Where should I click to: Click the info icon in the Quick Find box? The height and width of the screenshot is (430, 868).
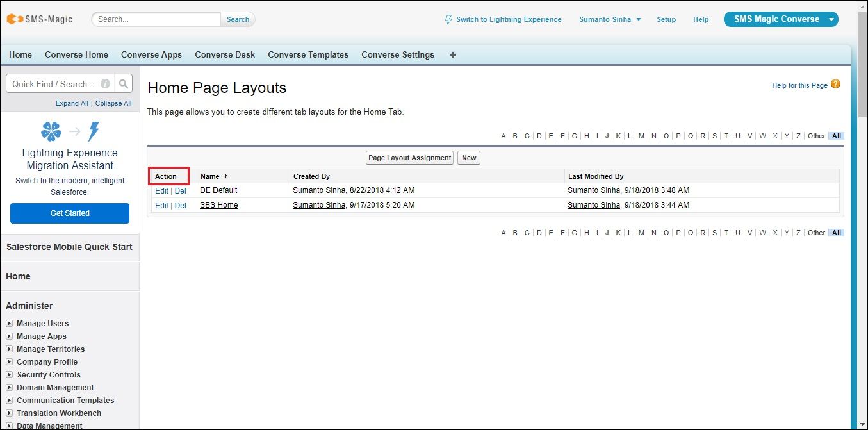(x=105, y=84)
